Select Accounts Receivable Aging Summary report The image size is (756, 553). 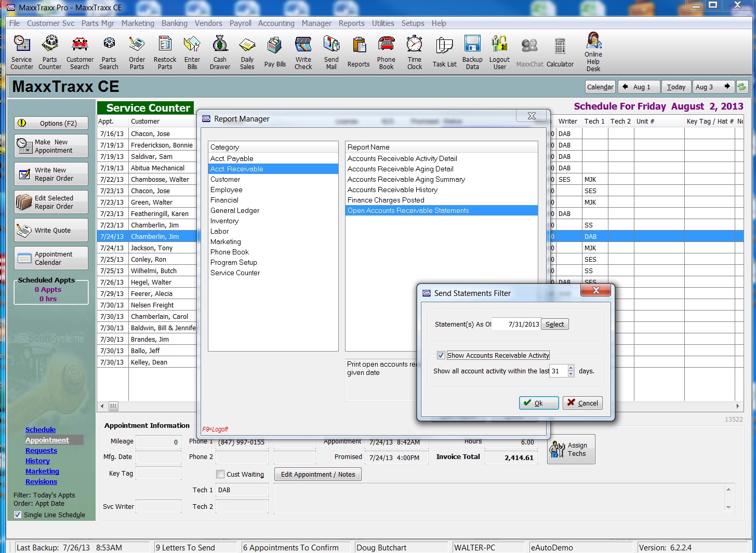[x=441, y=179]
